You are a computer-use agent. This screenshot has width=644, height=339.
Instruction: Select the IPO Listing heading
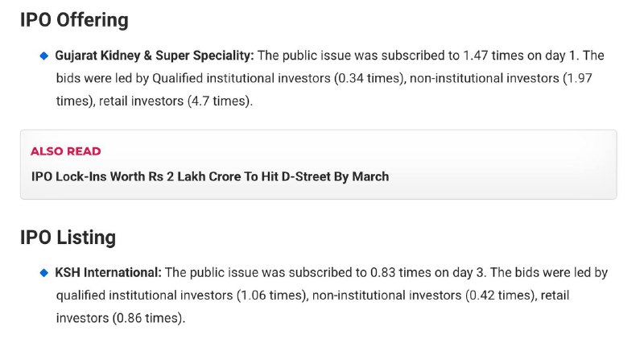68,238
